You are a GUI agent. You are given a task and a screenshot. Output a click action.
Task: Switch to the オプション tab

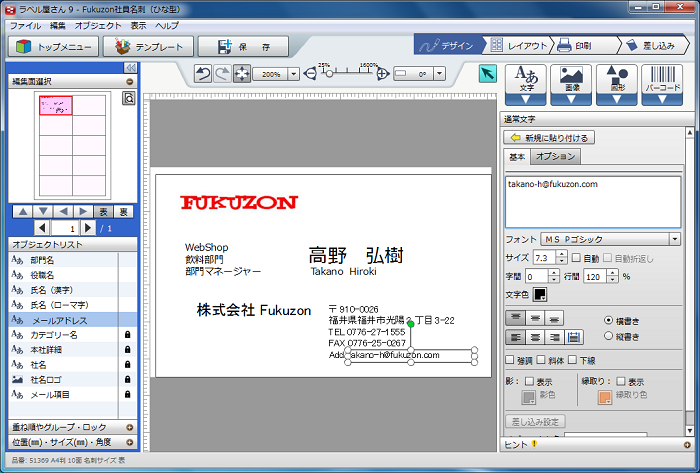tap(554, 157)
